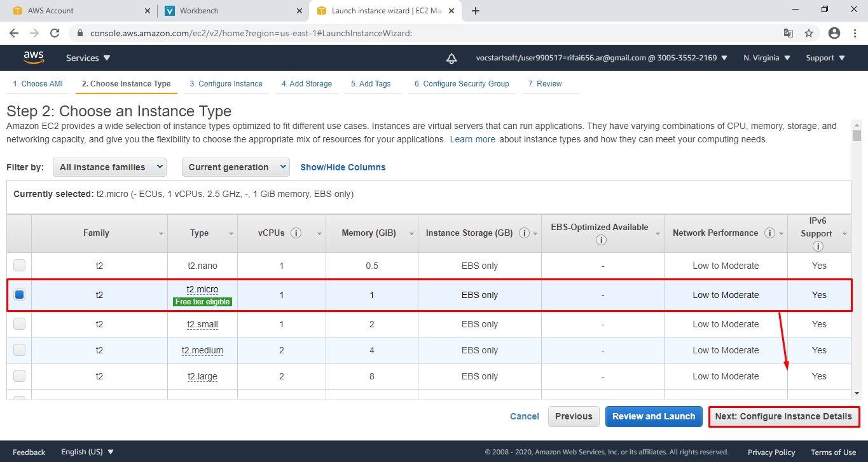Click the Show/Hide Columns link

(x=343, y=167)
